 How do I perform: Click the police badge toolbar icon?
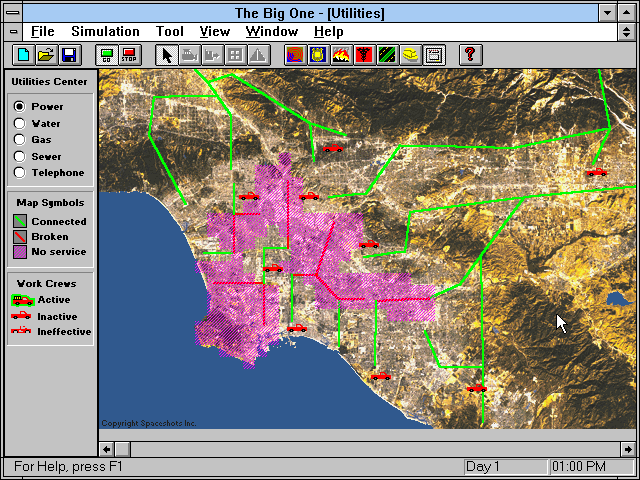[x=318, y=54]
